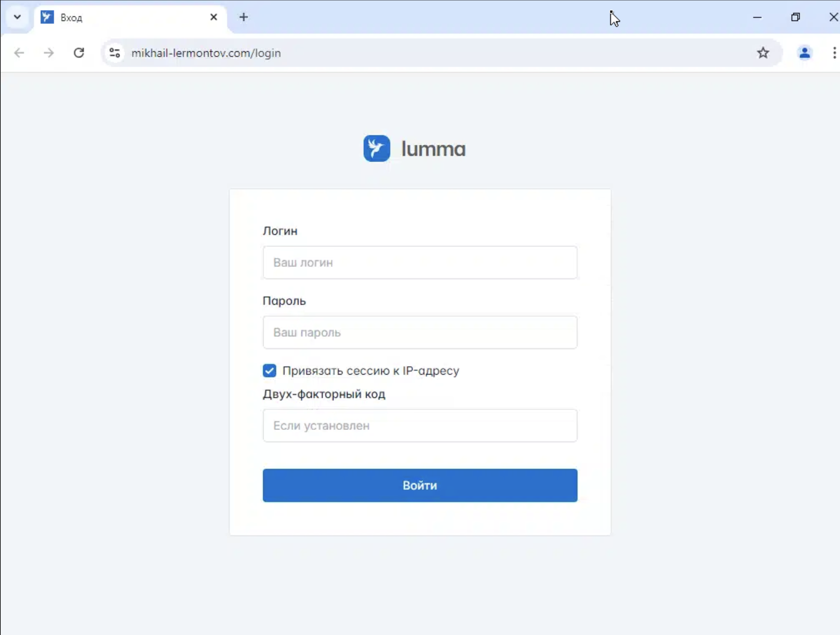
Task: Open a new tab with plus button
Action: (243, 17)
